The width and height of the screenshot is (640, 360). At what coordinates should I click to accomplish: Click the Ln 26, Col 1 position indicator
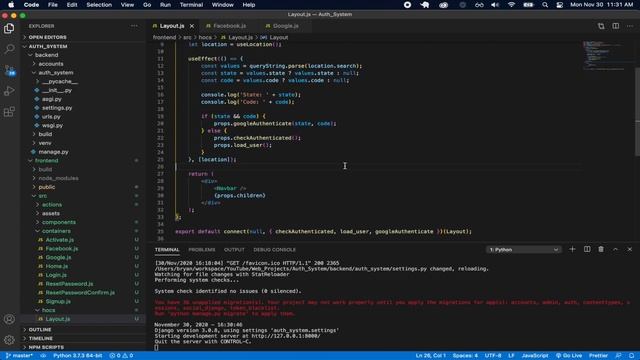coord(430,356)
